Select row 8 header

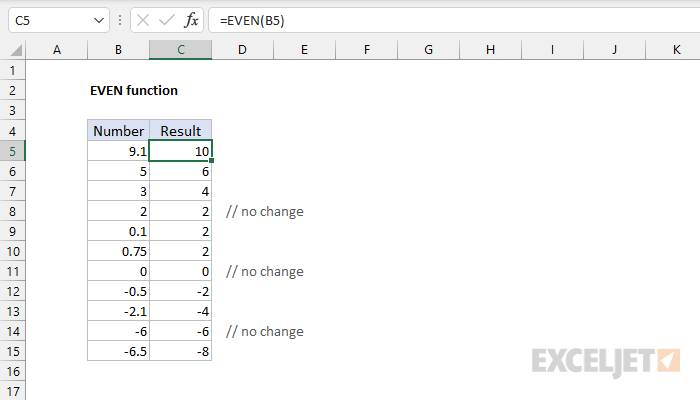tap(12, 211)
